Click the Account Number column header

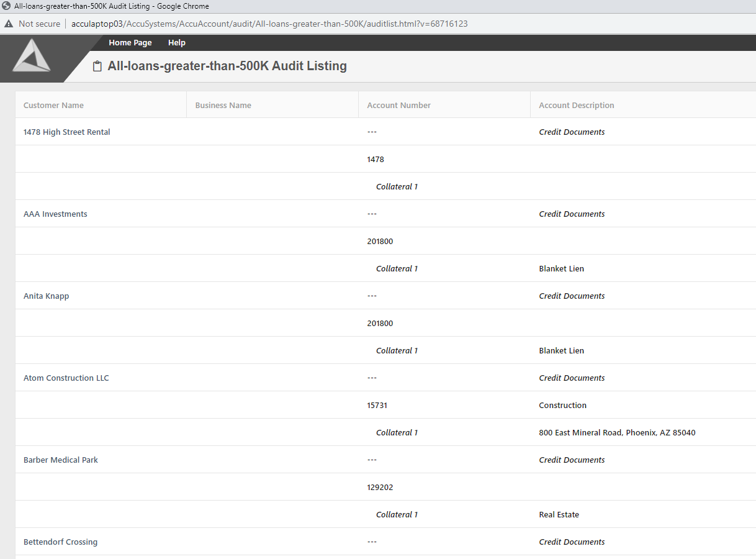398,106
